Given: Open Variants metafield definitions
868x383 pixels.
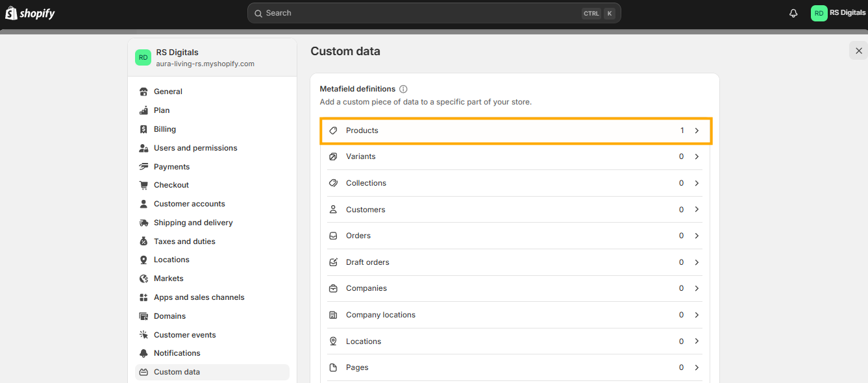Looking at the screenshot, I should pyautogui.click(x=515, y=156).
